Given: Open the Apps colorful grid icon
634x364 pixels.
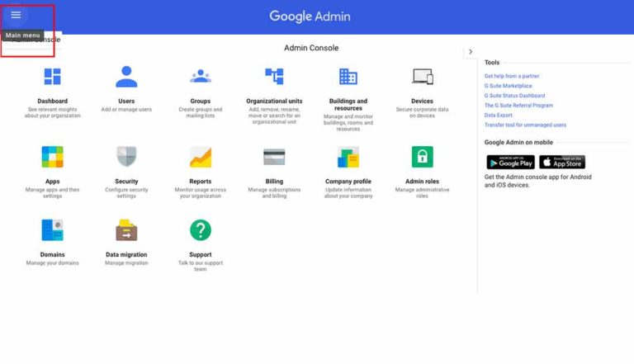Looking at the screenshot, I should (53, 157).
